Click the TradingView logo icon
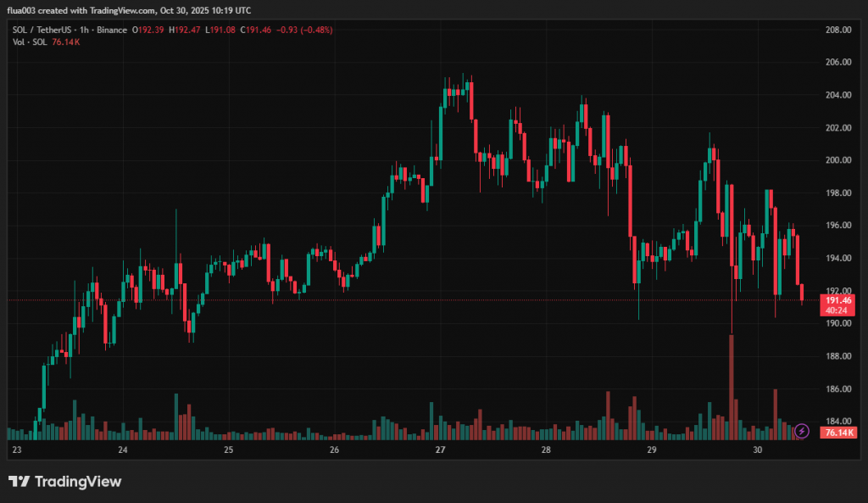The height and width of the screenshot is (503, 868). pos(19,482)
